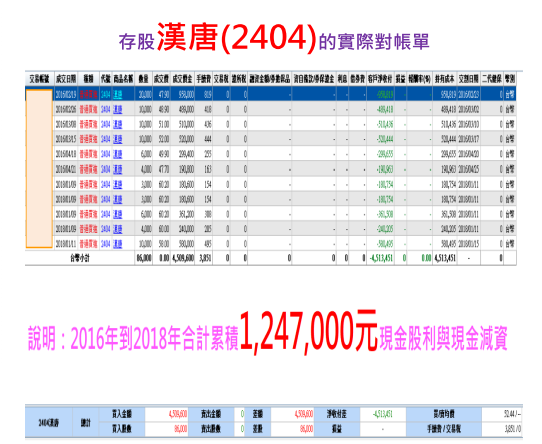The width and height of the screenshot is (542, 444).
Task: Click the 淨收付差 value -4,513,451 in summary
Action: tap(383, 414)
